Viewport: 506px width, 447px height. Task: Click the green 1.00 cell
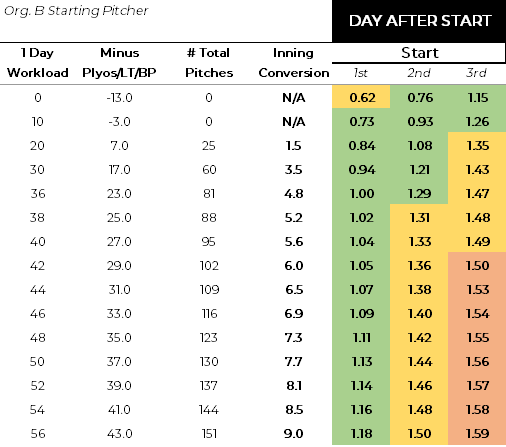pyautogui.click(x=361, y=194)
